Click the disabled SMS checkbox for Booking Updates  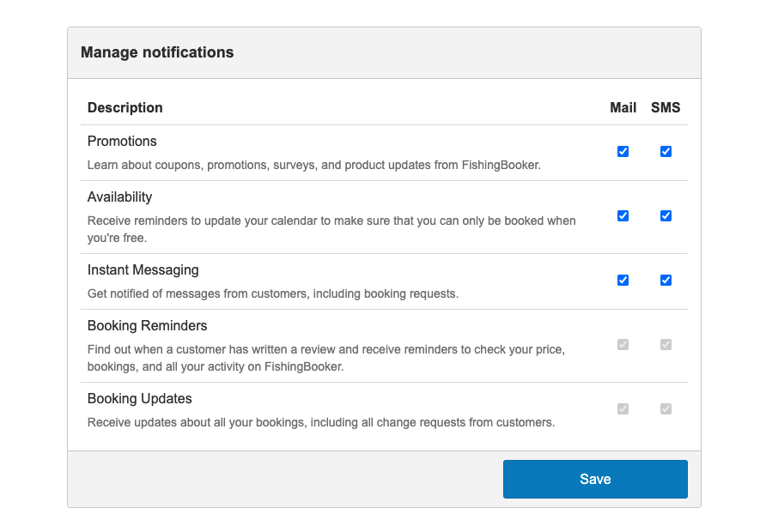[x=666, y=408]
